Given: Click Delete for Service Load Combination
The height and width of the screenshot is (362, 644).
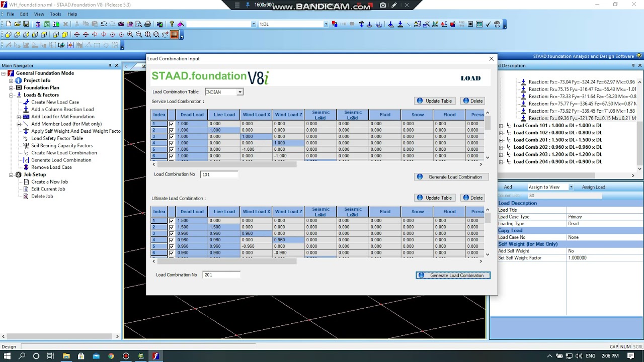Looking at the screenshot, I should (x=472, y=101).
